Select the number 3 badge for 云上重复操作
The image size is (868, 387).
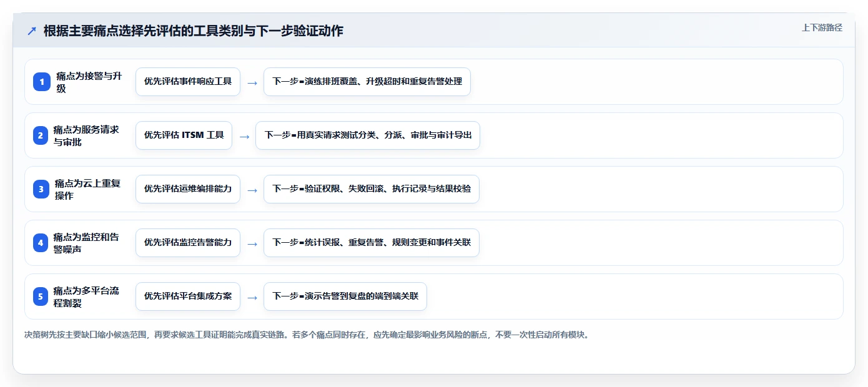coord(41,189)
